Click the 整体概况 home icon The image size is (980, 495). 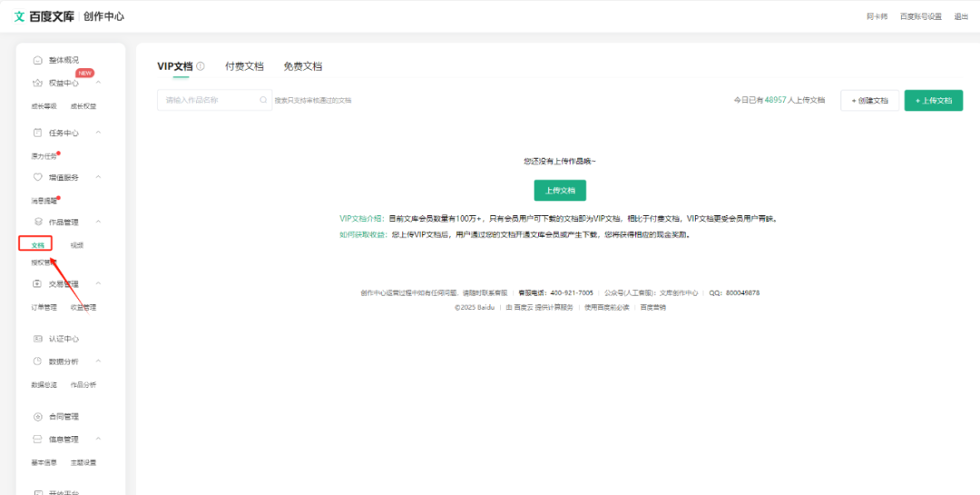tap(37, 60)
